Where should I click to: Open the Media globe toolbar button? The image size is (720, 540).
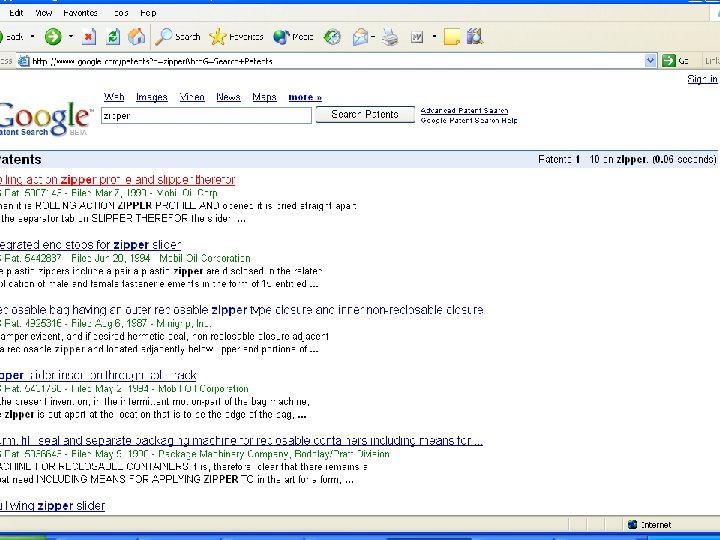(x=293, y=37)
